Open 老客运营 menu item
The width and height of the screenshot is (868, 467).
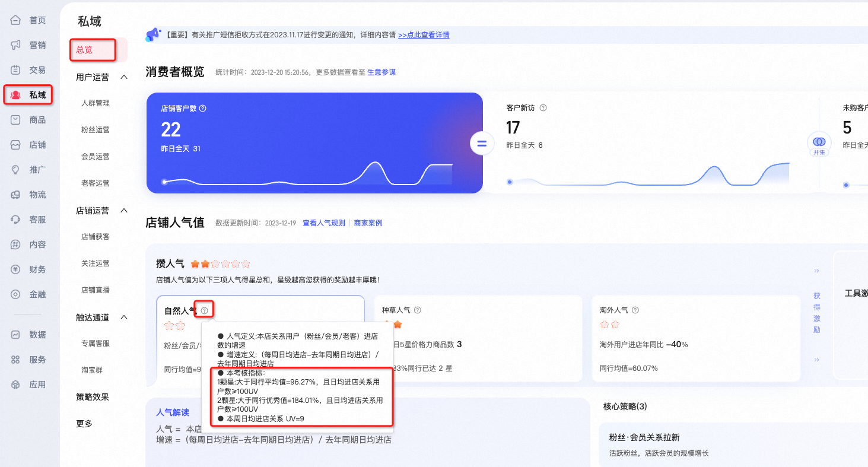point(96,183)
